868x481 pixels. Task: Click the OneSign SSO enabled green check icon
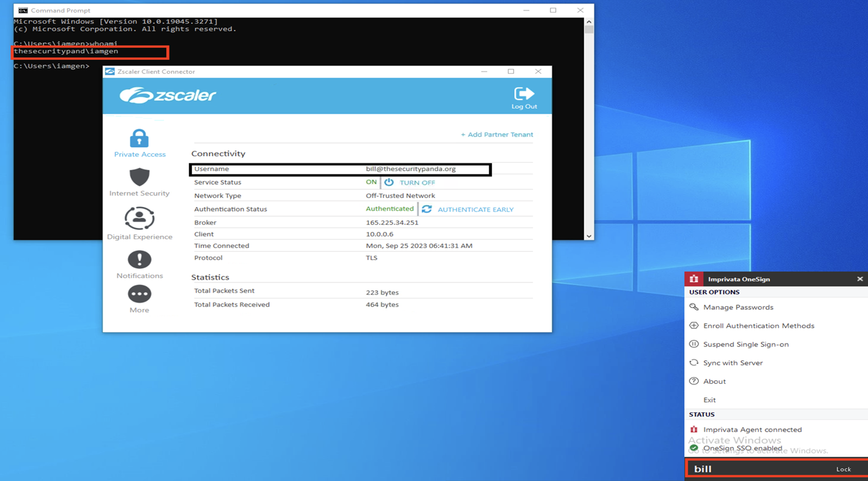tap(694, 448)
